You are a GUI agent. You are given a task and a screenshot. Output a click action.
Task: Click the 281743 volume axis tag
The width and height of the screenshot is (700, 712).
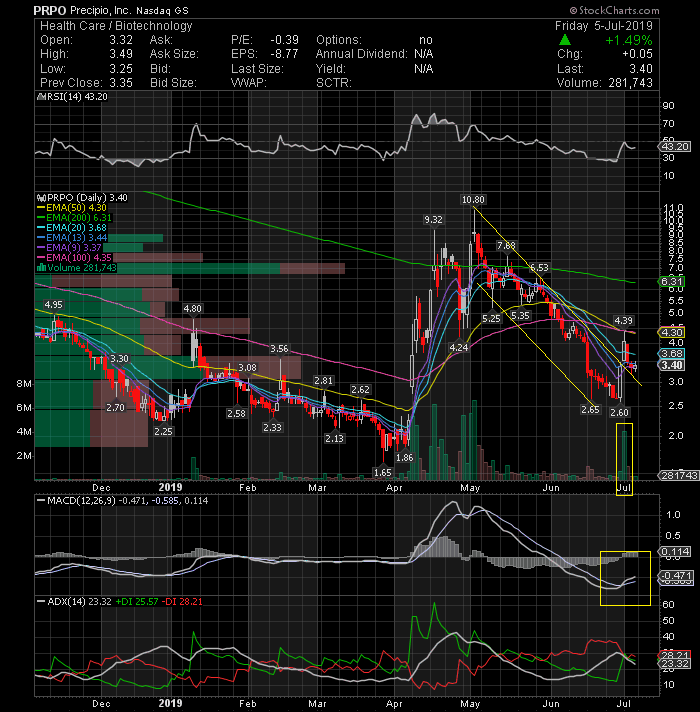coord(678,475)
